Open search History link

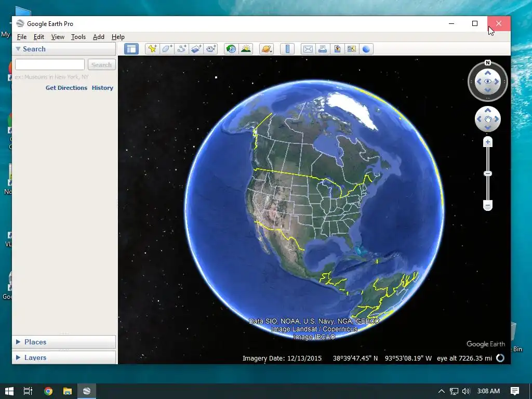(102, 87)
